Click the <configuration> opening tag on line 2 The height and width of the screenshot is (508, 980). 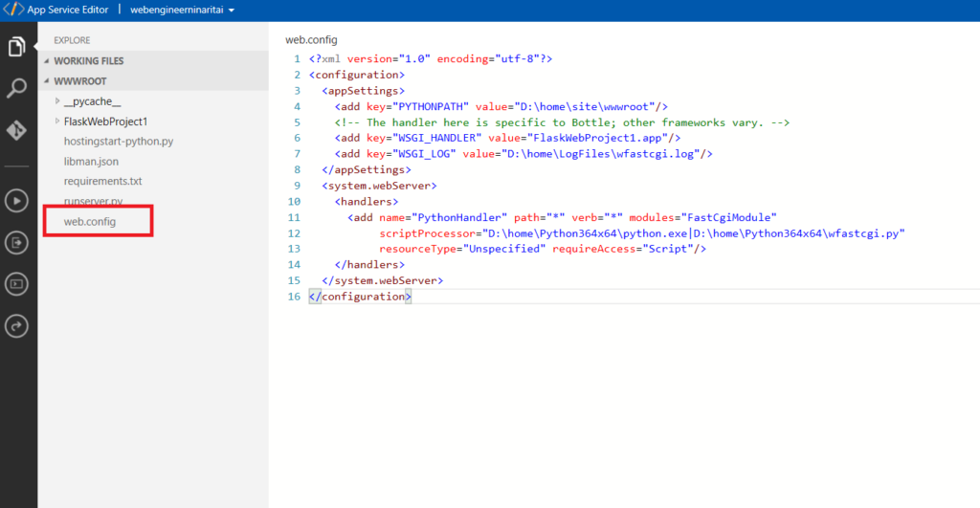point(357,75)
